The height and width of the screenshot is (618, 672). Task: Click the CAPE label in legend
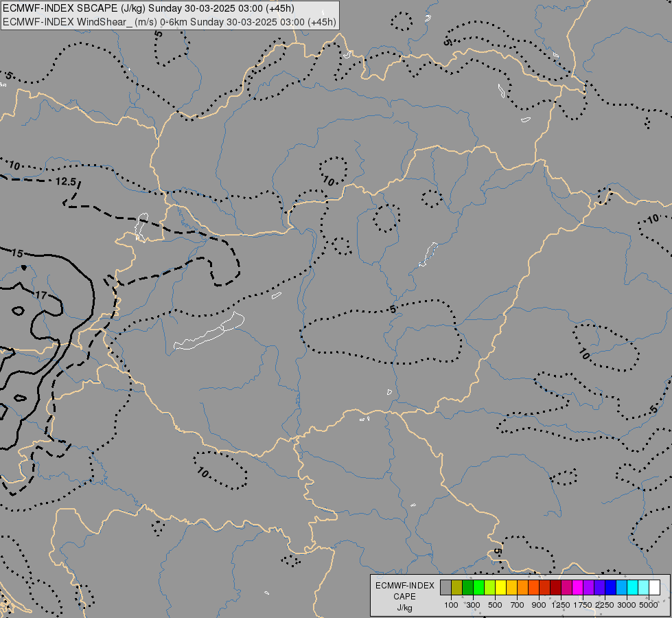pos(404,597)
